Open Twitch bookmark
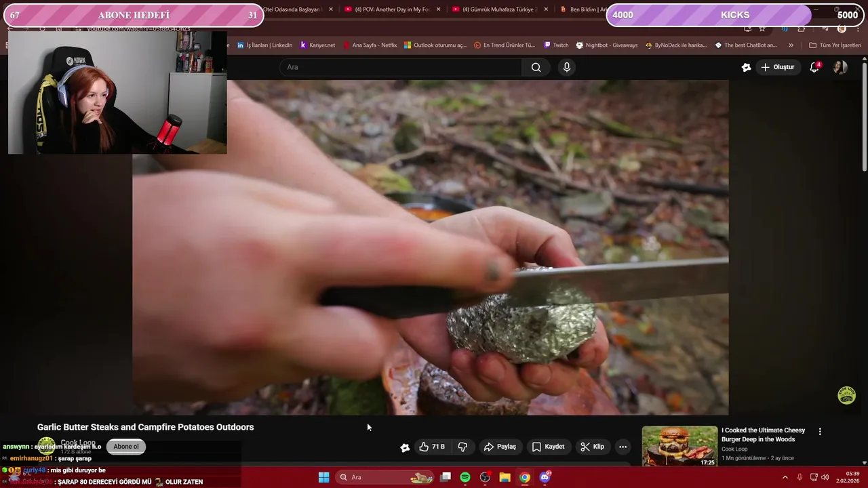 click(556, 45)
